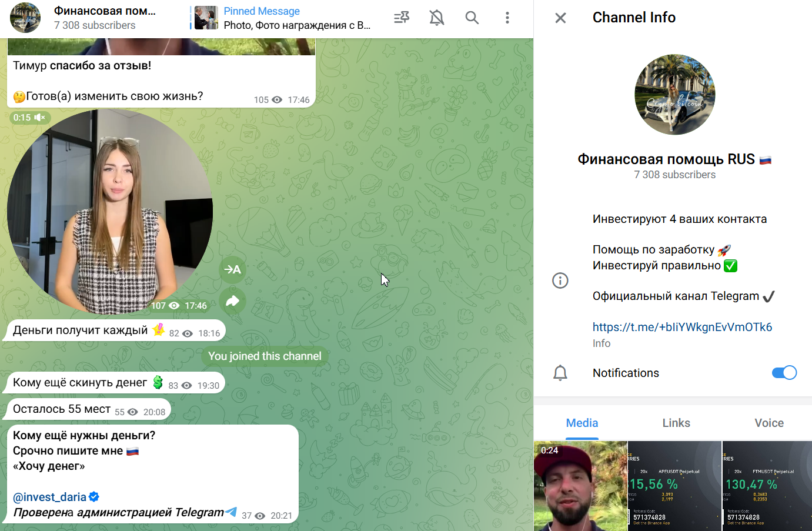Open the 0:24 video thumbnail in Media
The height and width of the screenshot is (531, 812).
pyautogui.click(x=580, y=486)
